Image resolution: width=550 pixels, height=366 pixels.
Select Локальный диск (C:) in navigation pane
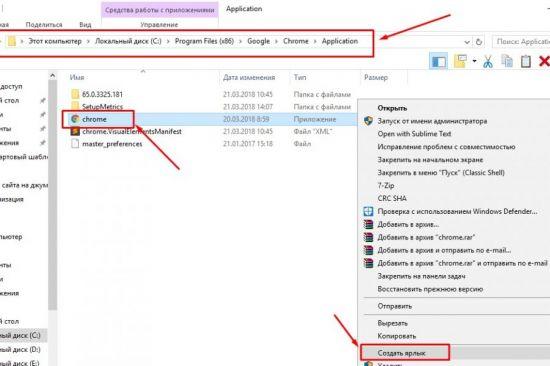tap(20, 335)
